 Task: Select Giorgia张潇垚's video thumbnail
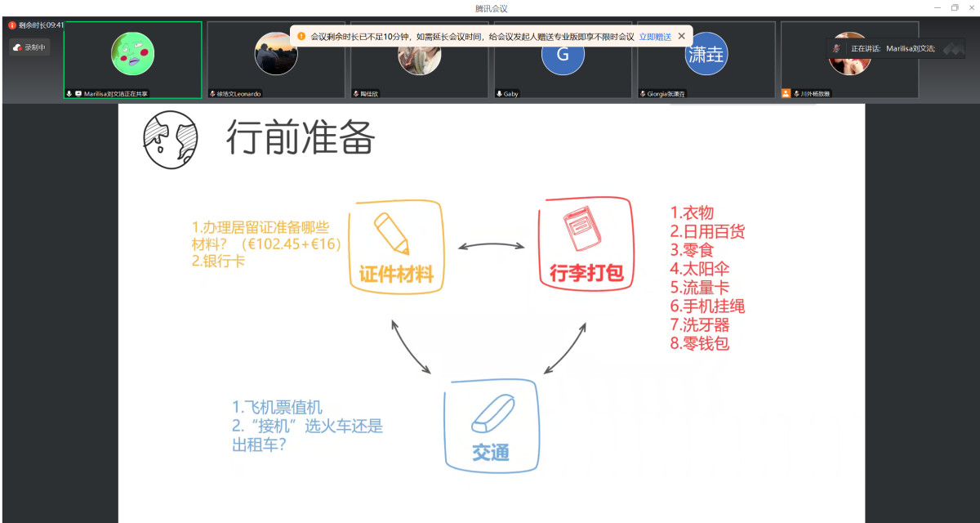(x=706, y=57)
